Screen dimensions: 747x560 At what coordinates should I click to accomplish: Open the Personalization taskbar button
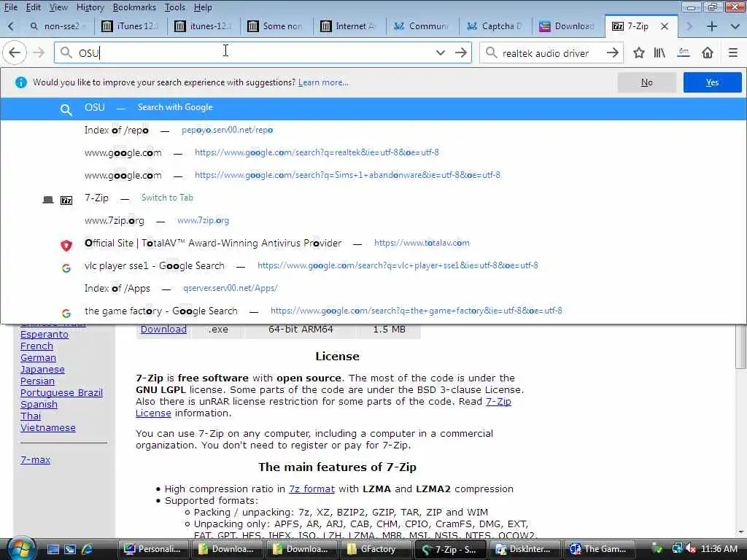[x=154, y=549]
